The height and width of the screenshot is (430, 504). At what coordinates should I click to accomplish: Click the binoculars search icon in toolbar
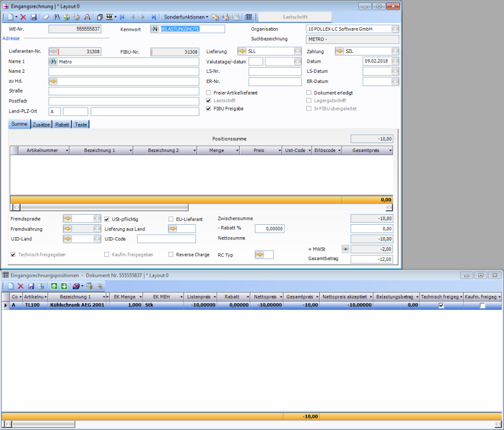(x=57, y=17)
